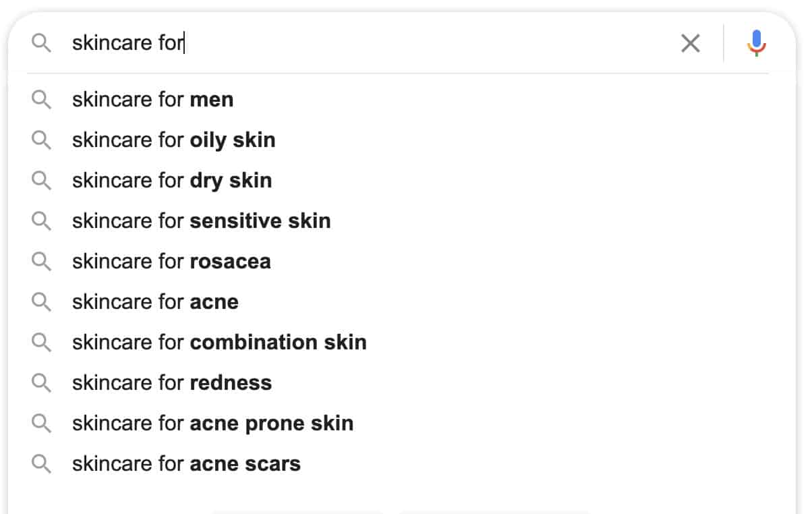Image resolution: width=812 pixels, height=514 pixels.
Task: Click the search icon beside 'skincare for acne'
Action: tap(41, 302)
